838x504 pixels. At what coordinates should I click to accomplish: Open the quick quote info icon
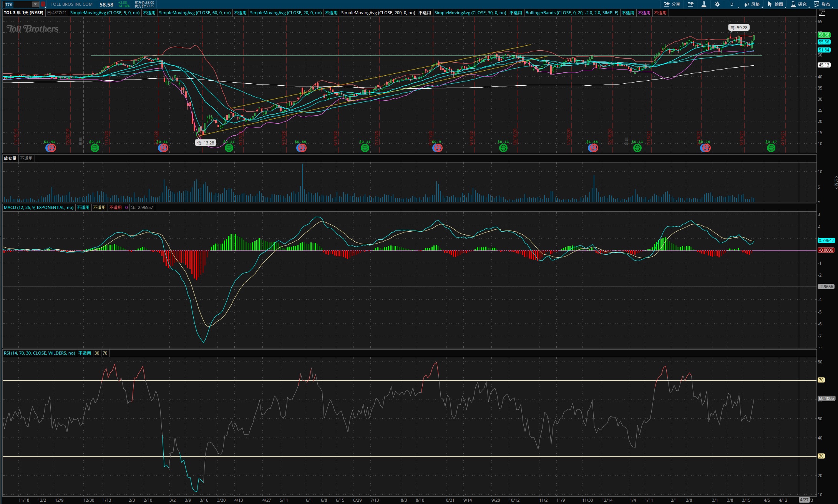(690, 4)
